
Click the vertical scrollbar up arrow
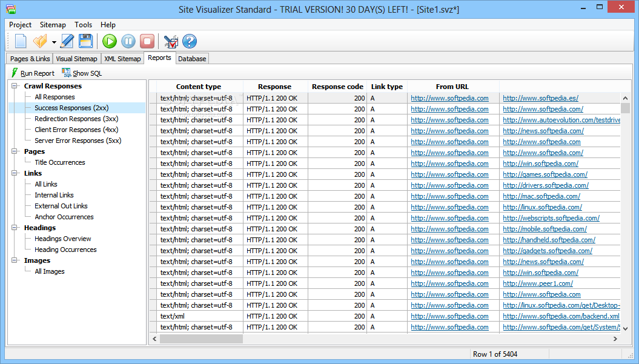[x=625, y=98]
